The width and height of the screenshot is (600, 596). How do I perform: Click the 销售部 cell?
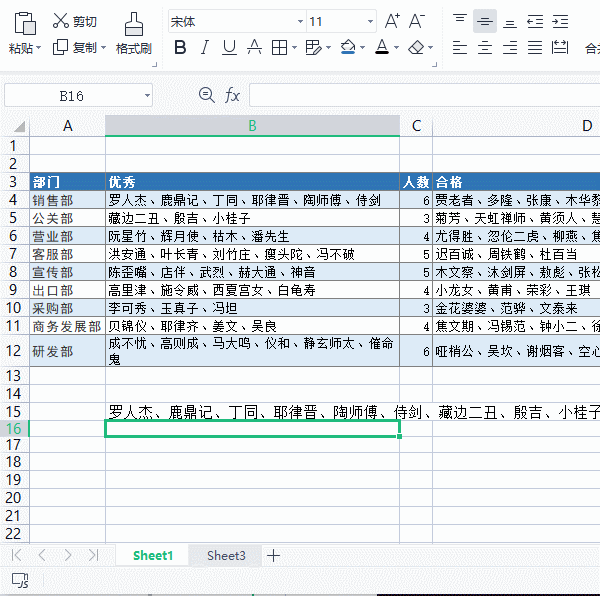(x=67, y=200)
